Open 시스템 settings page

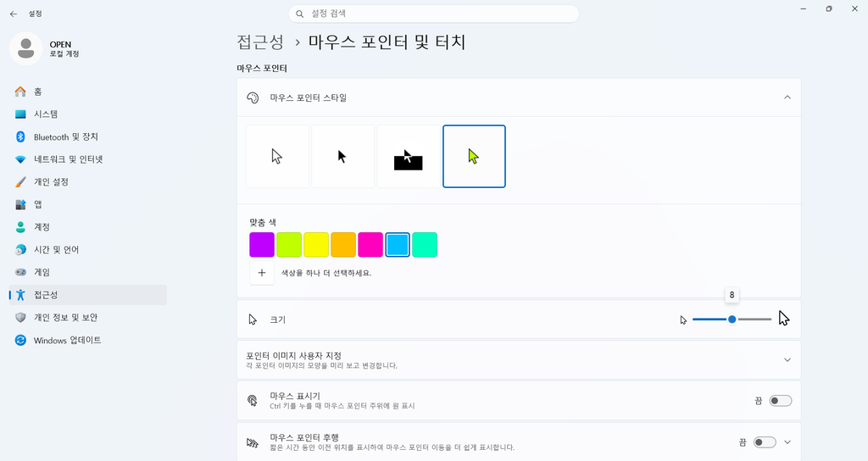coord(87,114)
